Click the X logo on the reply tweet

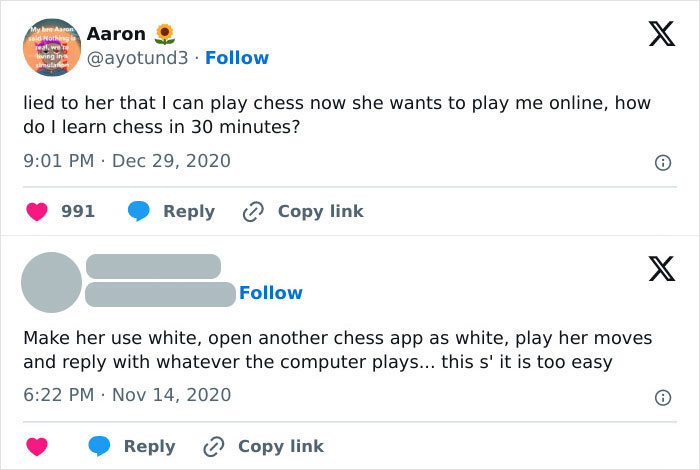(x=661, y=268)
